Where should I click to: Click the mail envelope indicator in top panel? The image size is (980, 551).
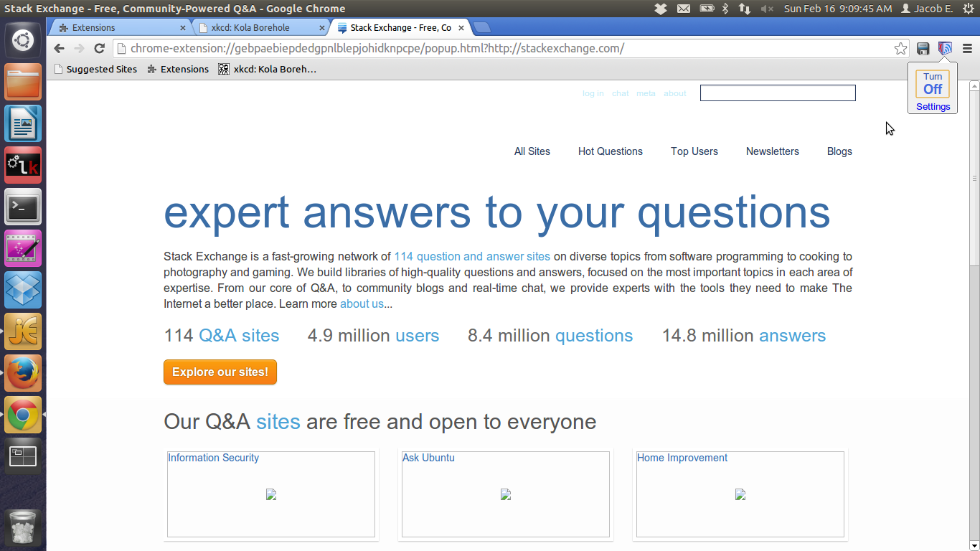tap(684, 9)
